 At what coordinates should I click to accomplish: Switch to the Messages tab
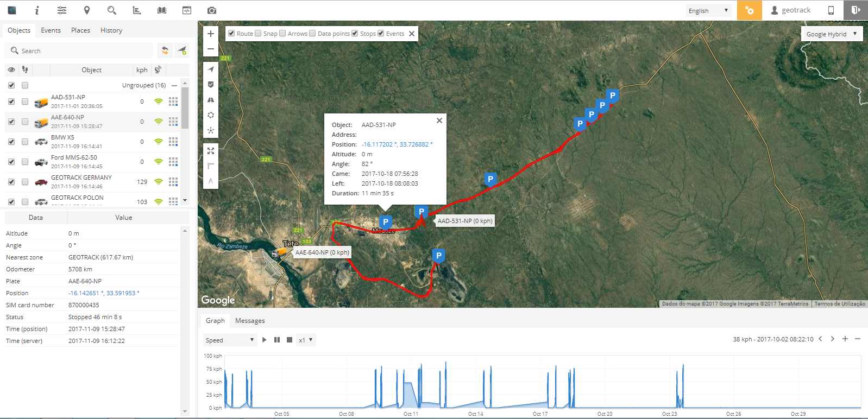[x=250, y=321]
